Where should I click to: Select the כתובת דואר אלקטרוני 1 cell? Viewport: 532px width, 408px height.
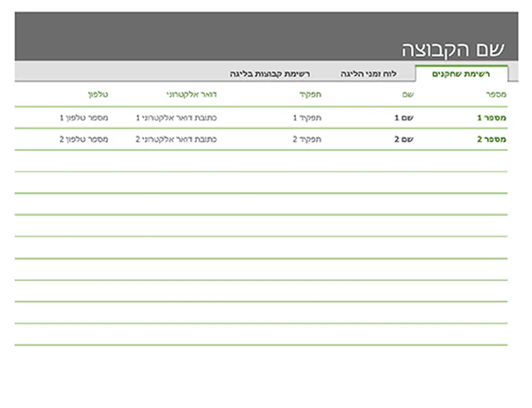tap(176, 118)
